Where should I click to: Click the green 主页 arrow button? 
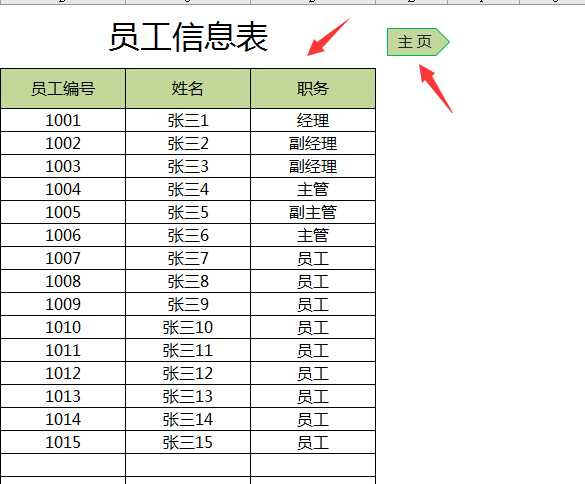tap(418, 42)
